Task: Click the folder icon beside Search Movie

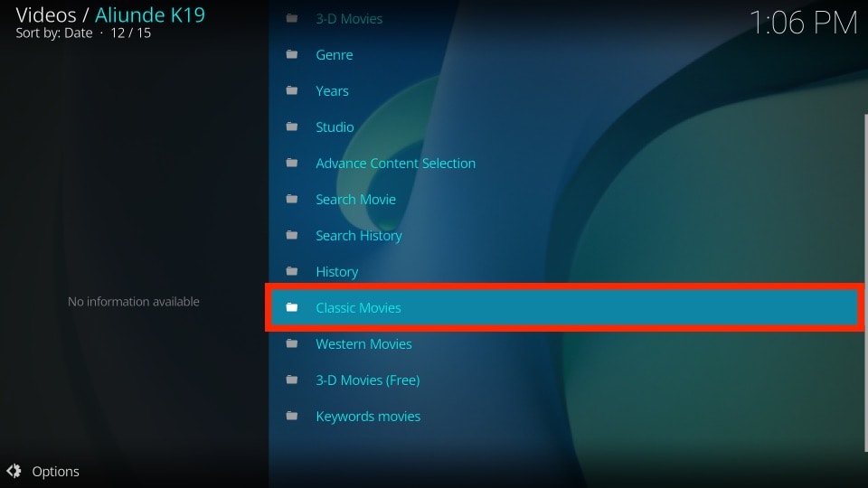Action: click(x=292, y=199)
